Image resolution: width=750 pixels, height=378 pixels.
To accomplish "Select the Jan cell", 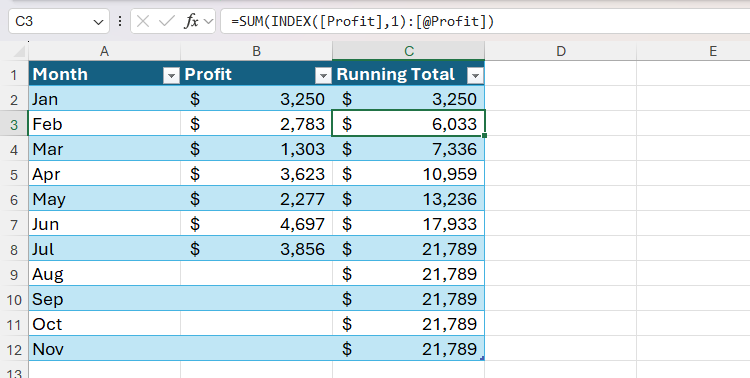I will [x=104, y=99].
